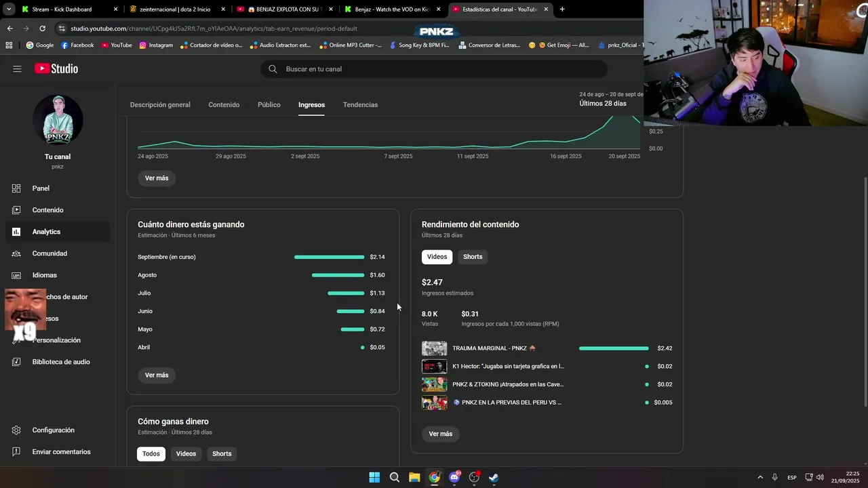868x488 pixels.
Task: Click the browser address bar URL
Action: 214,28
